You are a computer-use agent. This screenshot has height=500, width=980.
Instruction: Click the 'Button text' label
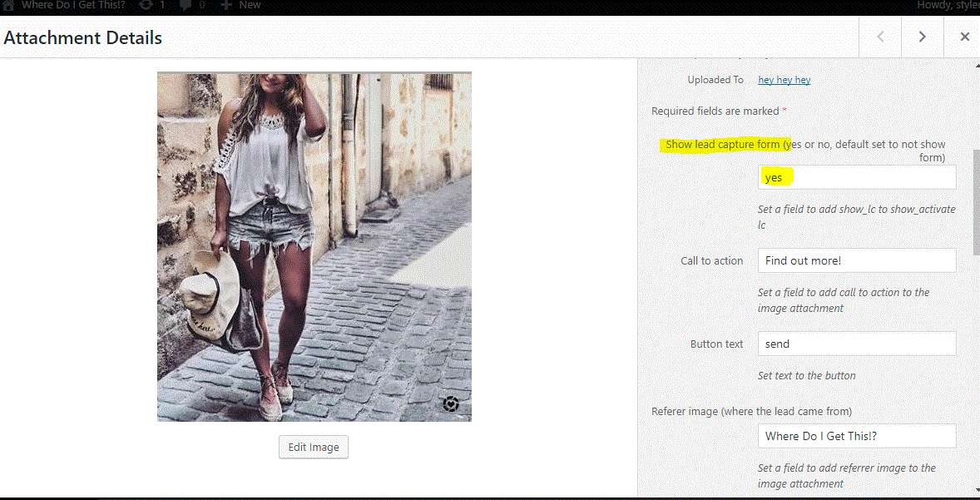coord(717,344)
